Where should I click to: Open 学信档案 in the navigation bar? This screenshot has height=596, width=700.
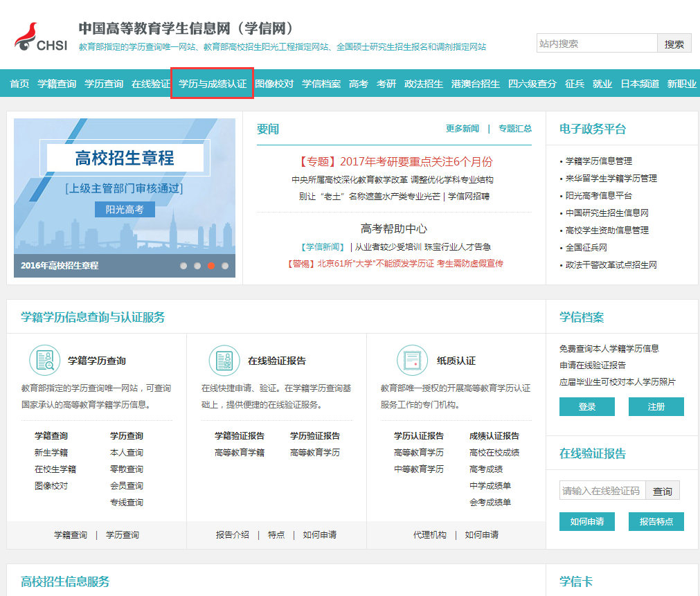pyautogui.click(x=321, y=84)
